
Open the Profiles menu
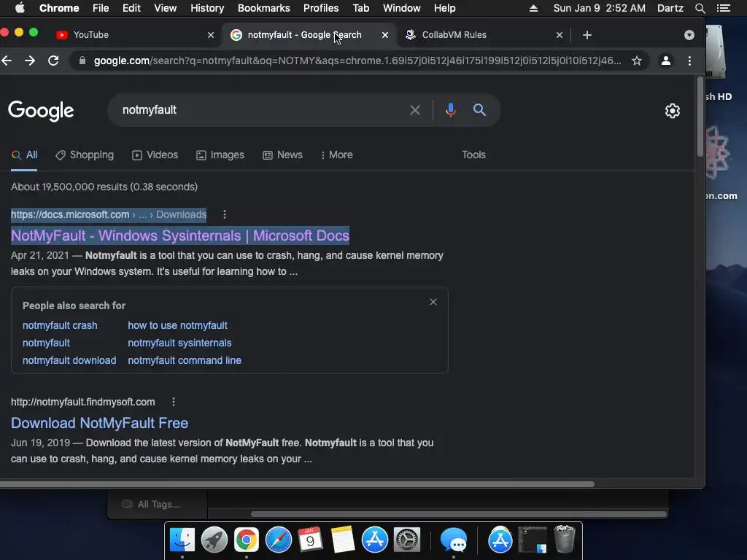(x=321, y=8)
